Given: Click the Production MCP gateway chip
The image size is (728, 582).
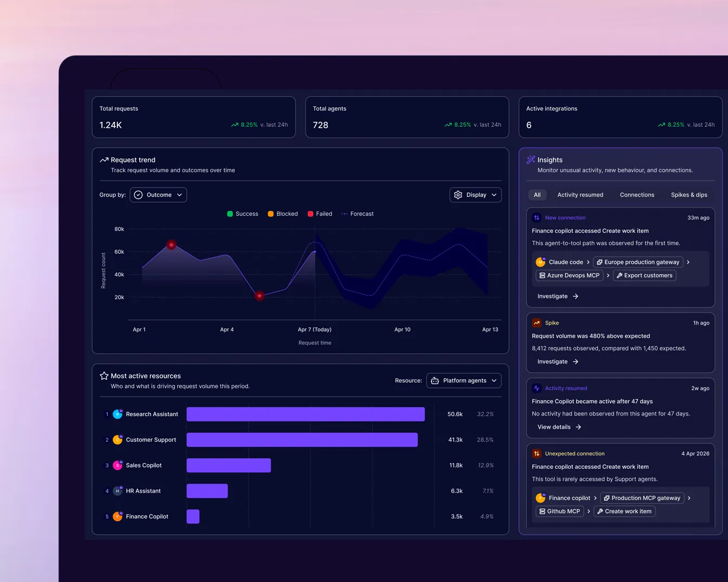Looking at the screenshot, I should coord(642,498).
